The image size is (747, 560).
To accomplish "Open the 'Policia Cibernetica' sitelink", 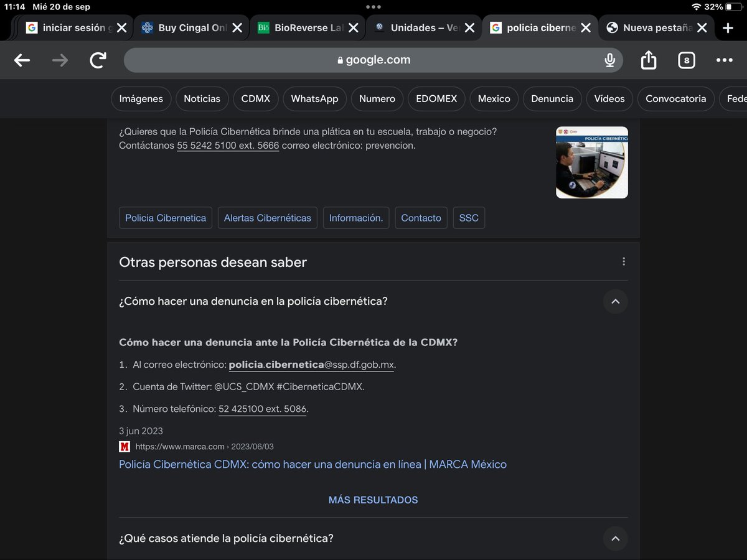I will [x=166, y=218].
